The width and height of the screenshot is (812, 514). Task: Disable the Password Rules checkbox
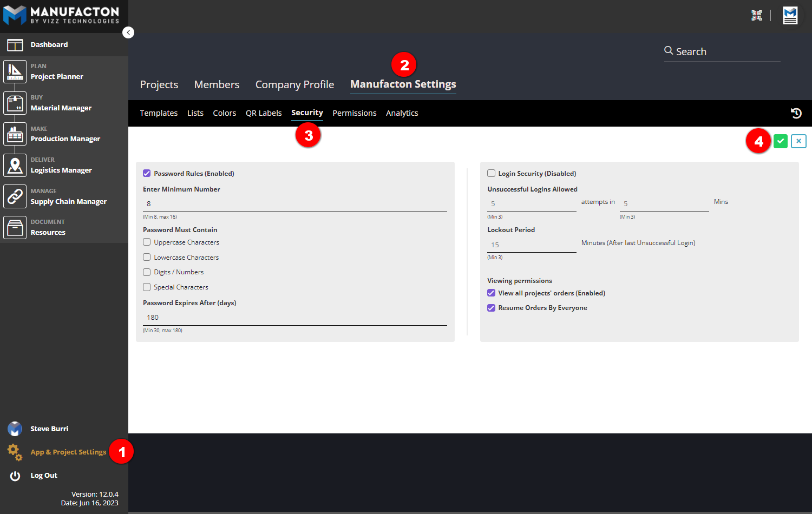147,174
